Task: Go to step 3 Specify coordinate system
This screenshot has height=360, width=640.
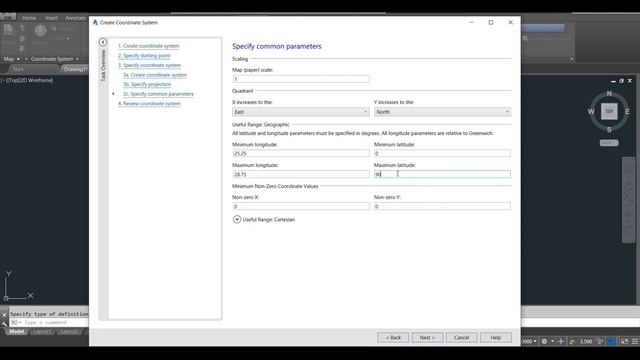Action: point(149,65)
